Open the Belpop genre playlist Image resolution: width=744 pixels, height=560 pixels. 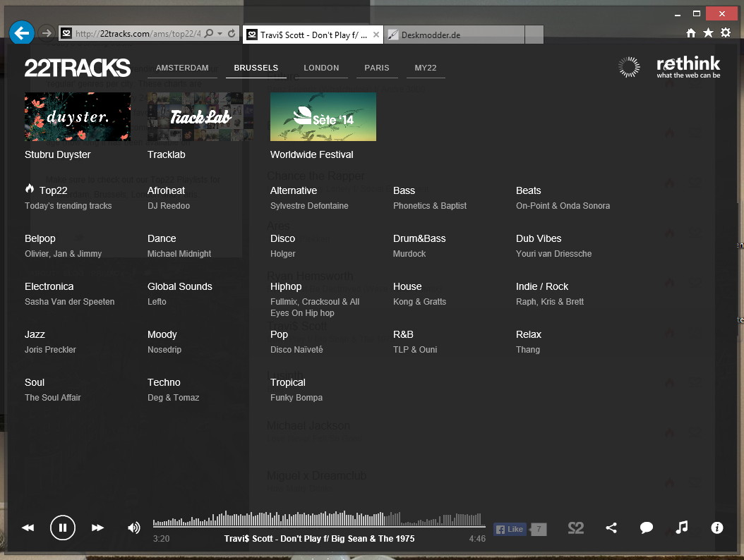tap(40, 238)
